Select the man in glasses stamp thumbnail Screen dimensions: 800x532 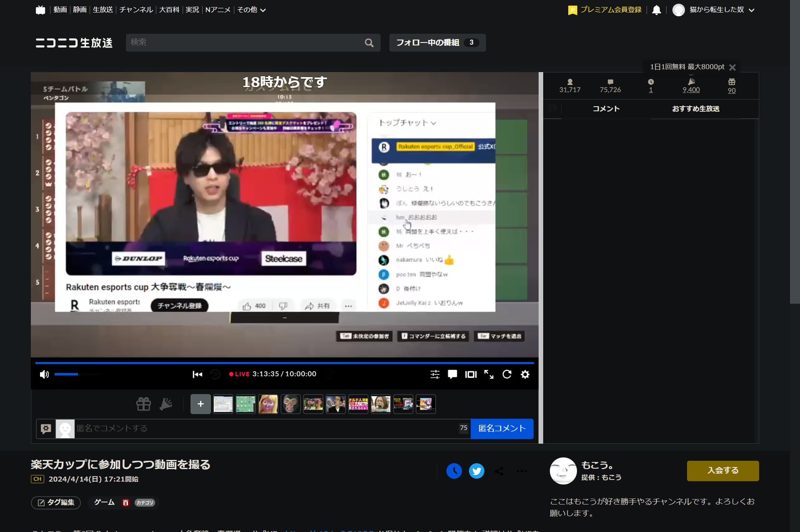tap(336, 404)
